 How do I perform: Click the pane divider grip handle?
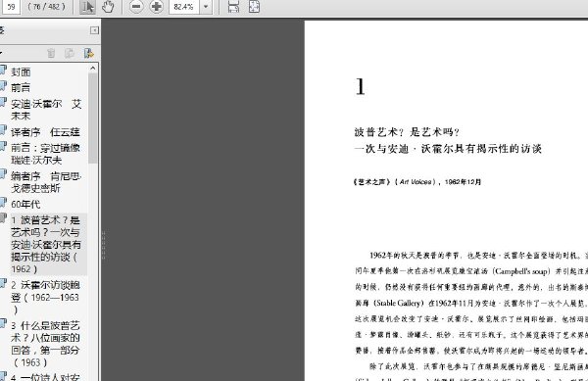[x=103, y=246]
